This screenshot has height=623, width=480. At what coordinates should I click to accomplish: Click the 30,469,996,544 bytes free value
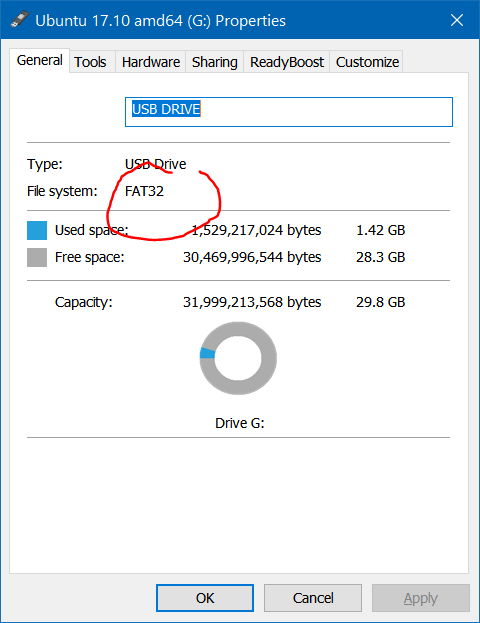(x=252, y=257)
